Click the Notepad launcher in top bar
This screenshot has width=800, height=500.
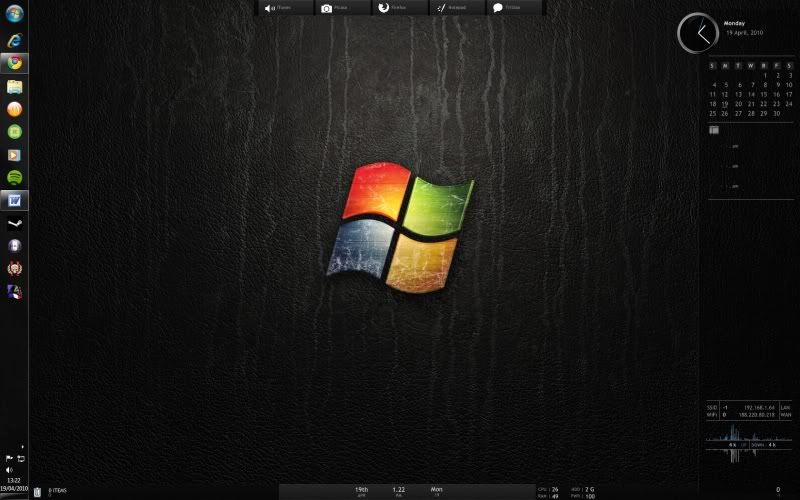(x=457, y=8)
